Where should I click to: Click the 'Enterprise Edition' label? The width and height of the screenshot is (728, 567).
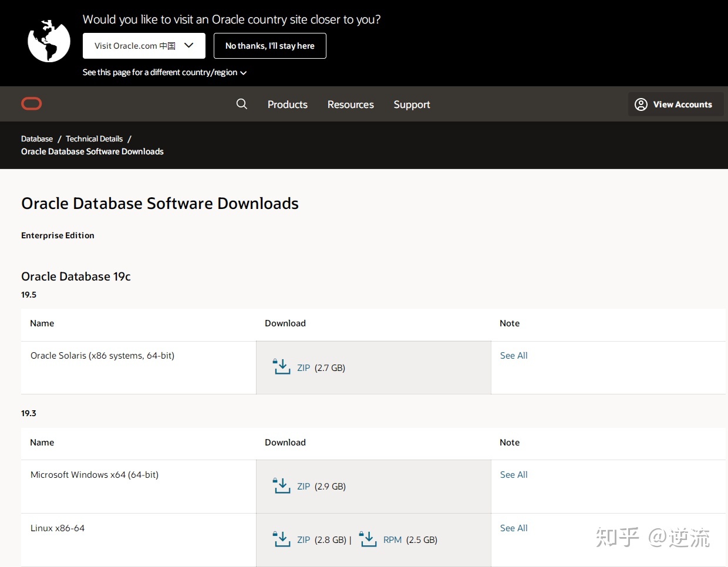click(58, 235)
